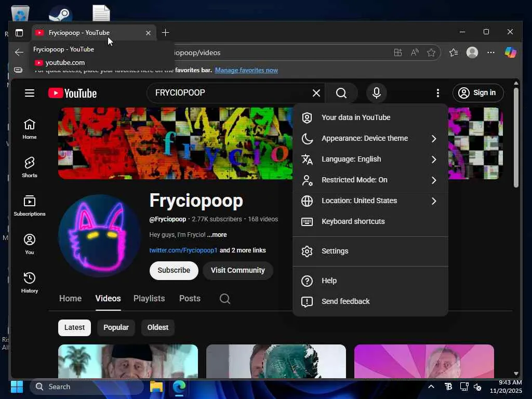This screenshot has height=399, width=532.
Task: Open History in the sidebar
Action: [30, 283]
